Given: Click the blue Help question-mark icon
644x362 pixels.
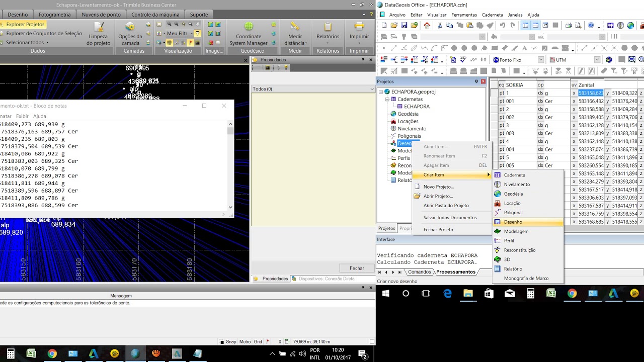Looking at the screenshot, I should pyautogui.click(x=591, y=25).
